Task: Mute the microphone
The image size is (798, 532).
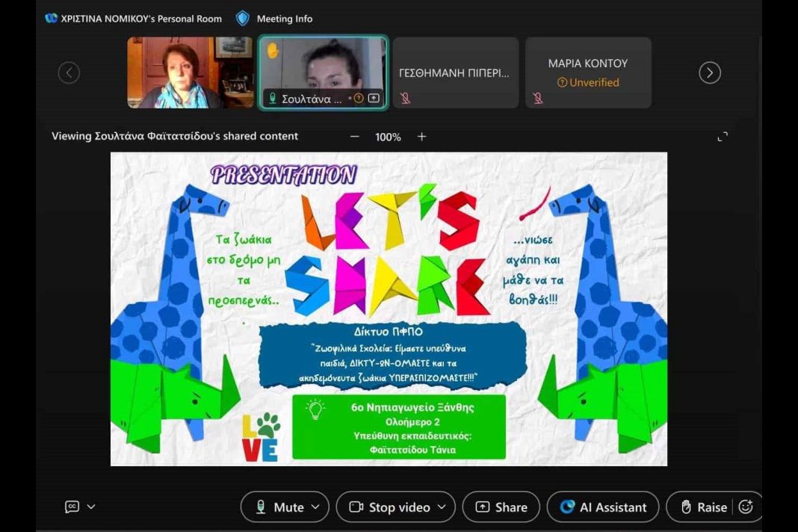Action: click(279, 507)
